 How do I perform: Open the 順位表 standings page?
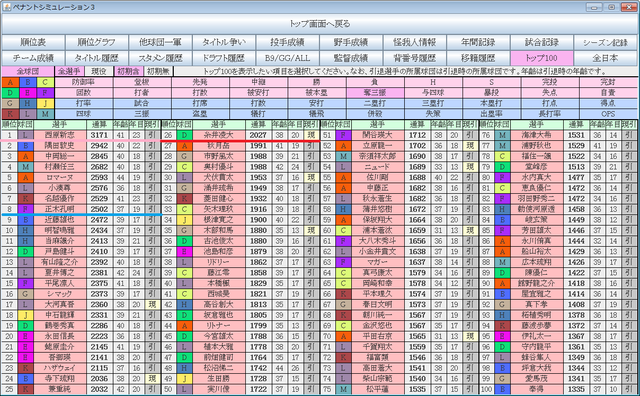coord(33,42)
